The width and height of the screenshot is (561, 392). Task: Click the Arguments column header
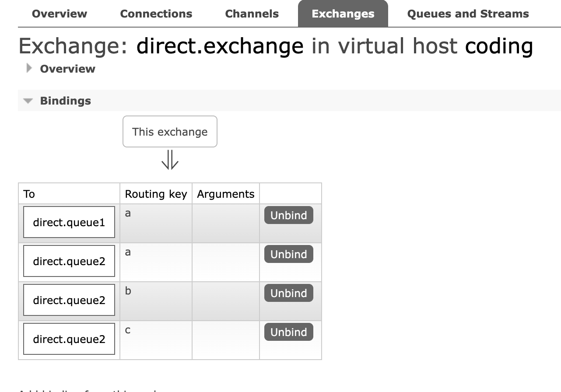coord(225,194)
